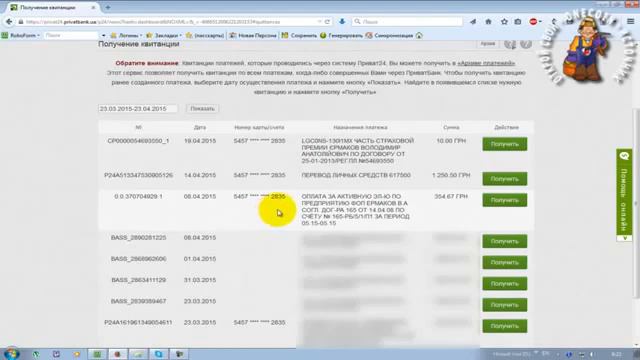Click the RoboForm home icon after Синхронизация

(x=419, y=36)
